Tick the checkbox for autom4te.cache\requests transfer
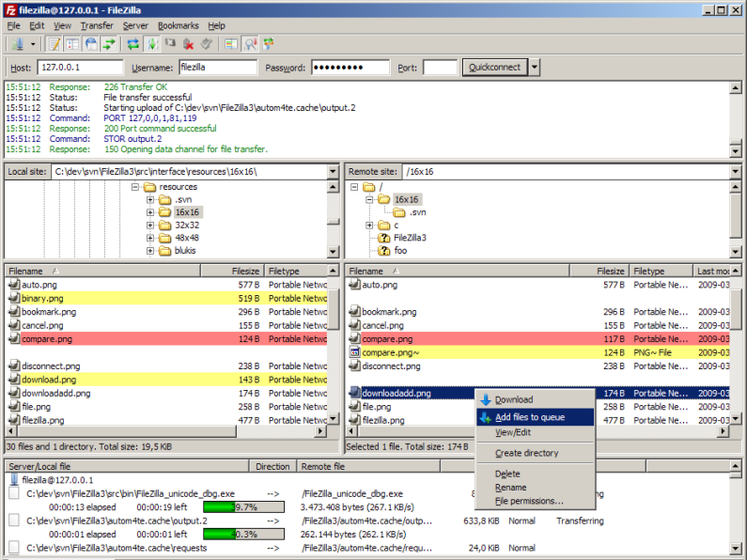This screenshot has width=747, height=560. [14, 547]
